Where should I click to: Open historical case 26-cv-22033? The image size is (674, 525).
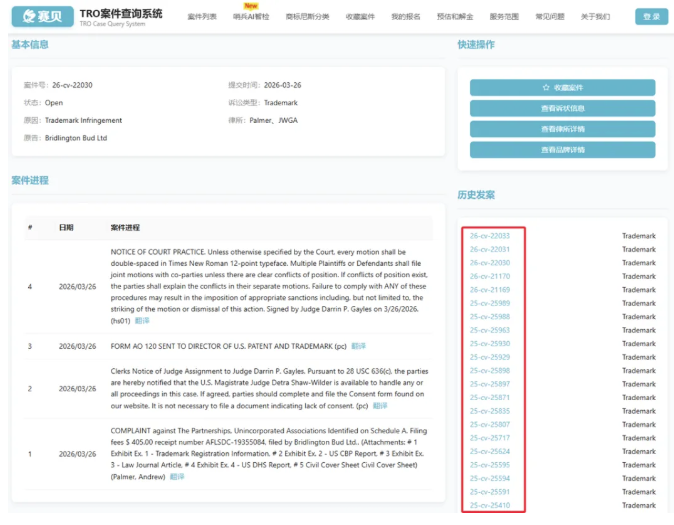click(x=490, y=236)
